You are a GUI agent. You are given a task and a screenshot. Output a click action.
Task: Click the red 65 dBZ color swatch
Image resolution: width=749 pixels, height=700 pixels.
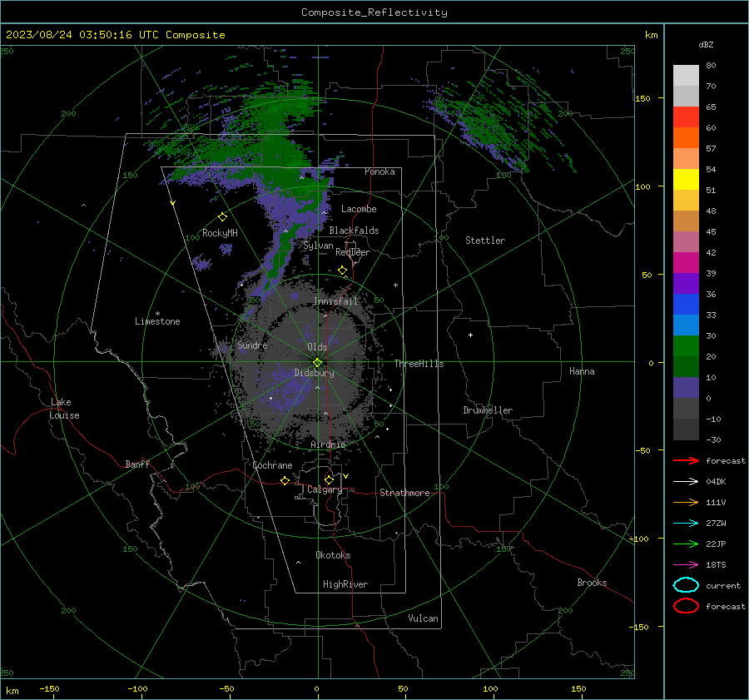[x=686, y=117]
